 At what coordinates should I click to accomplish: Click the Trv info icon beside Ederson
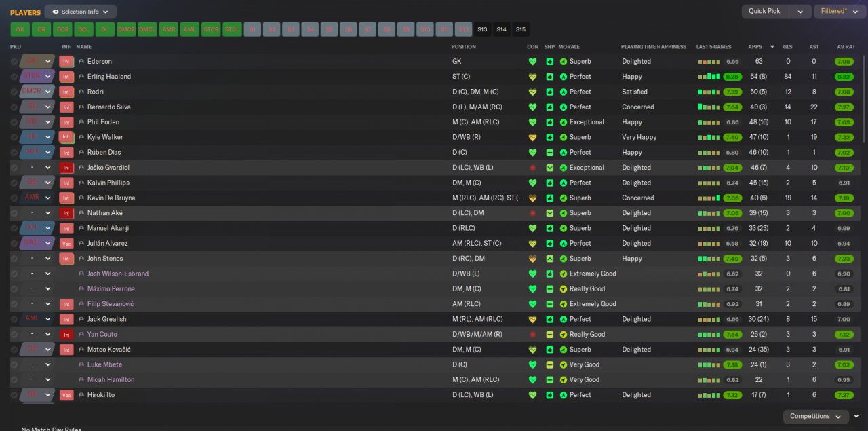click(66, 61)
